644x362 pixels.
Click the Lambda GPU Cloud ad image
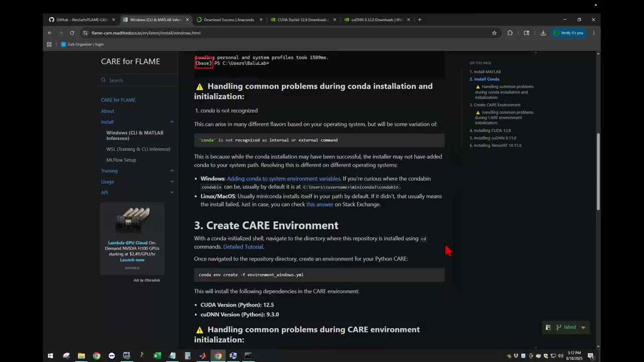(x=132, y=221)
